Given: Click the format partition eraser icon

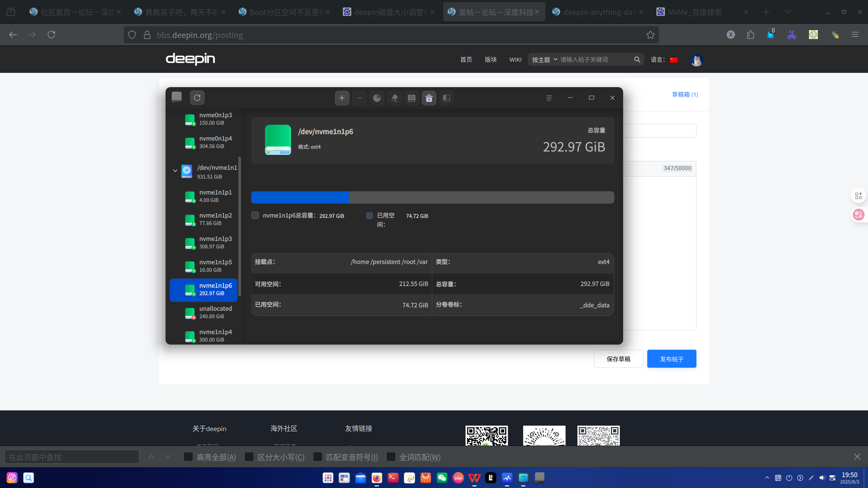Looking at the screenshot, I should [x=394, y=98].
